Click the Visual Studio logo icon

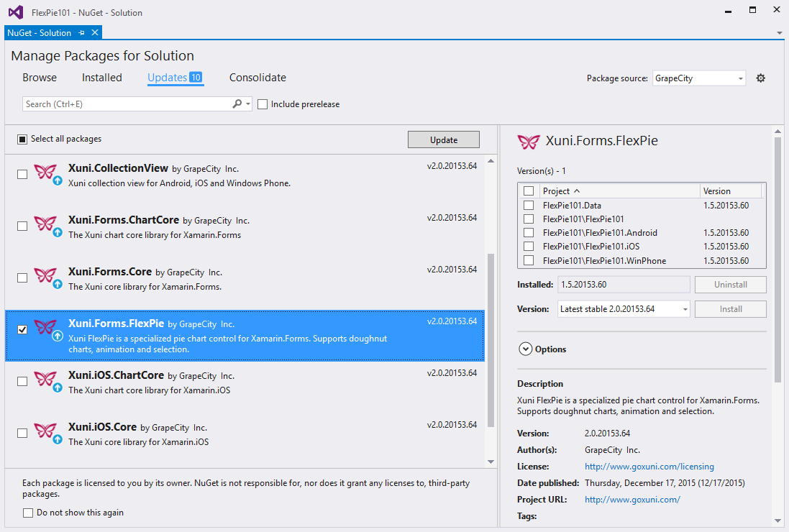[16, 12]
